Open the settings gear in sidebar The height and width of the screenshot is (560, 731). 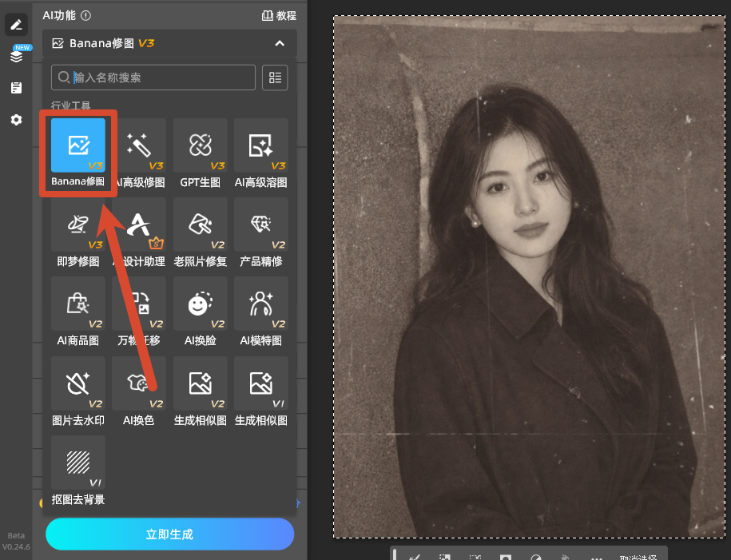[x=16, y=120]
